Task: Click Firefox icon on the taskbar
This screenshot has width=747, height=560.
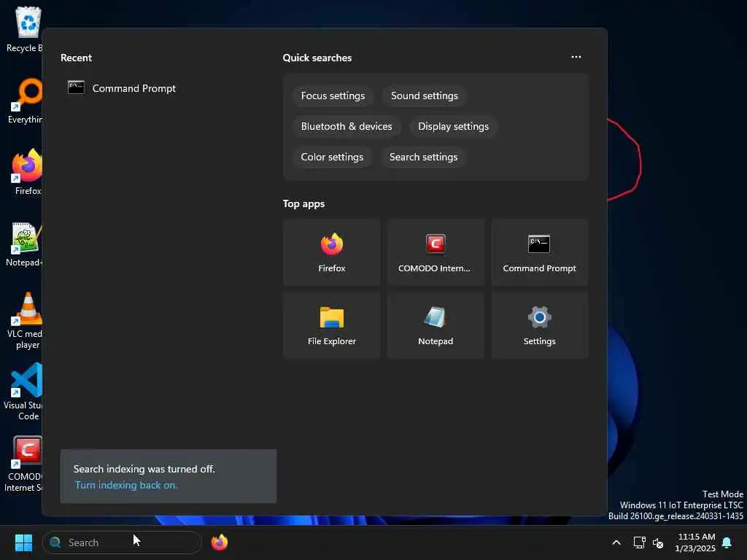Action: [x=219, y=542]
